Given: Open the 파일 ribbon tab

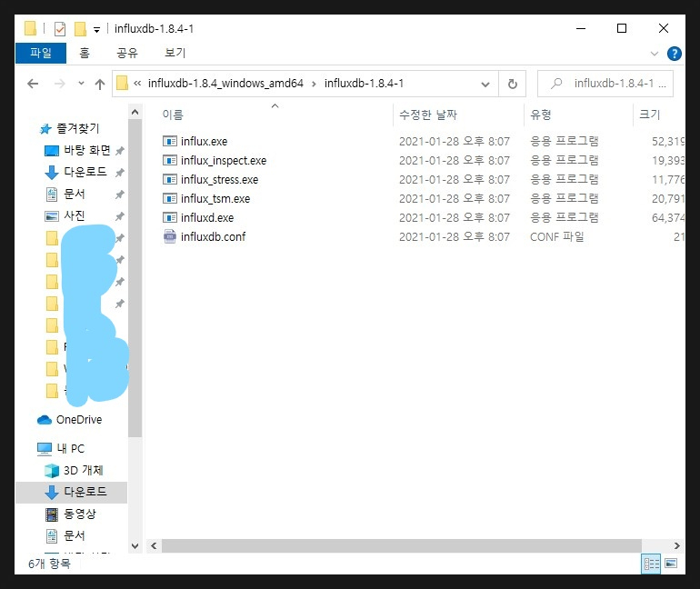Looking at the screenshot, I should [41, 53].
